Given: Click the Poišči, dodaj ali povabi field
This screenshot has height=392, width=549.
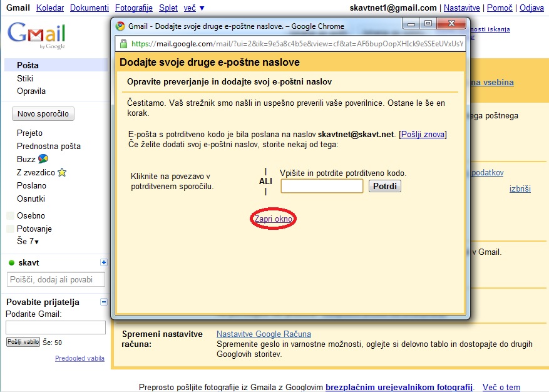Looking at the screenshot, I should 56,279.
